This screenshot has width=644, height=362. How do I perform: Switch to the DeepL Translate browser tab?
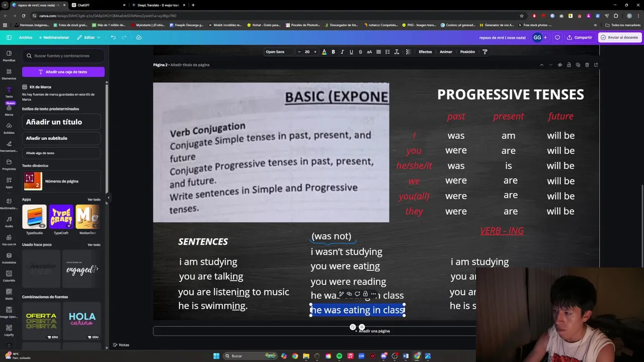coord(157,5)
